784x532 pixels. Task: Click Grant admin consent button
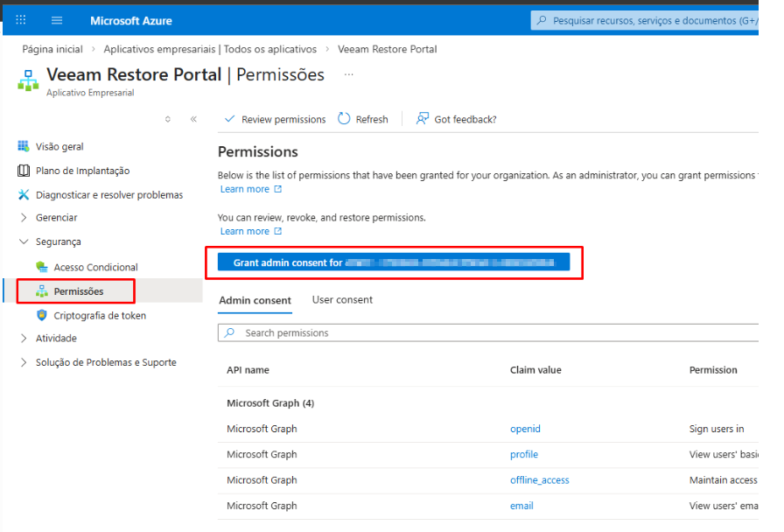point(394,262)
